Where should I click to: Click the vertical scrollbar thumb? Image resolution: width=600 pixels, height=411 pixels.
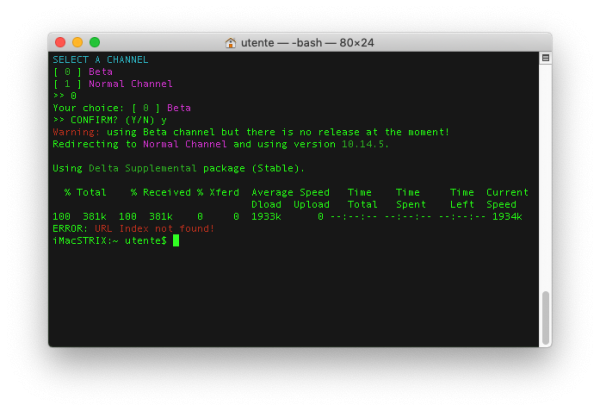(546, 317)
